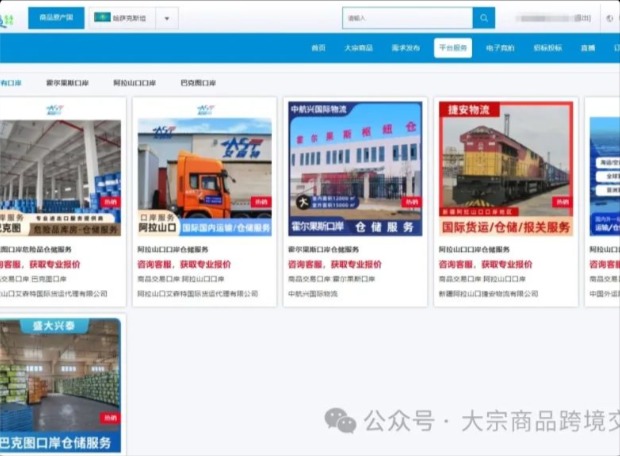
Task: Click 商品交易口岸 霍尔果斯口岸 tag line
Action: 331,279
